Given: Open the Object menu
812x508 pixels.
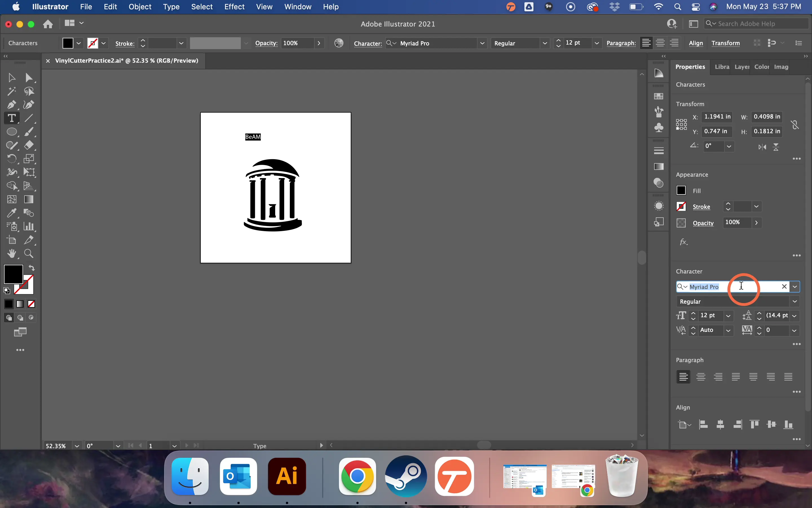Looking at the screenshot, I should click(140, 7).
